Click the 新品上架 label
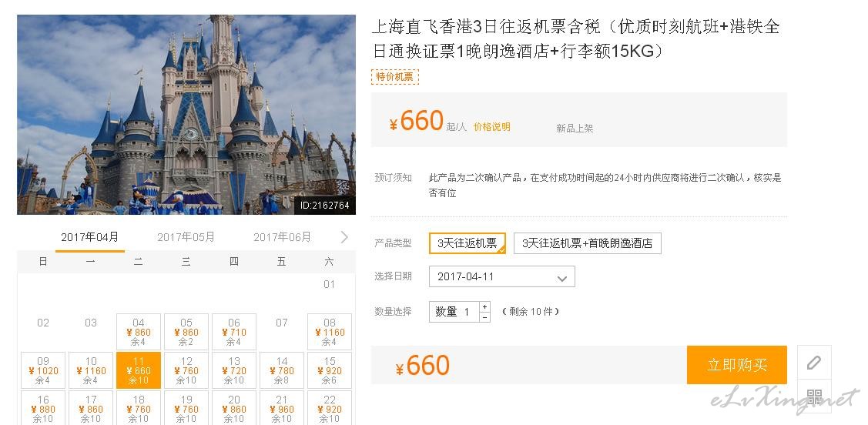The height and width of the screenshot is (425, 868). pos(575,129)
